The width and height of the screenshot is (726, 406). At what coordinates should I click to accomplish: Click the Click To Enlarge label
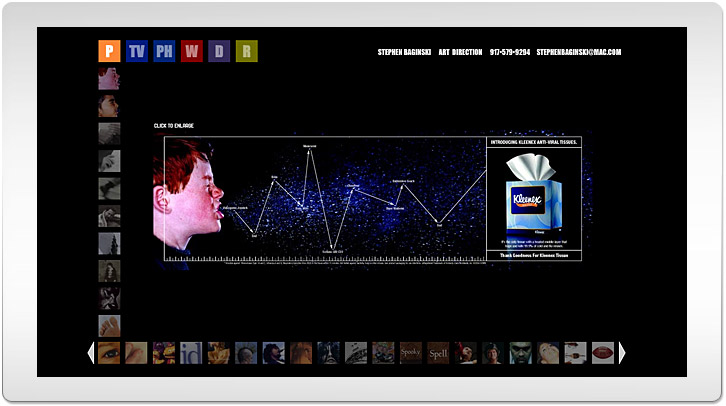pos(174,125)
